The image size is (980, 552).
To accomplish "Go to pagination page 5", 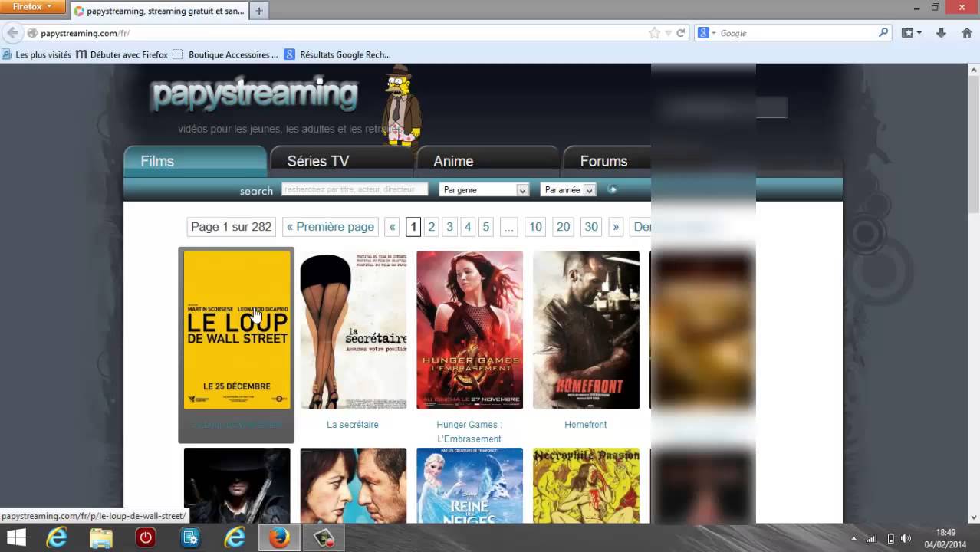I will click(x=485, y=227).
